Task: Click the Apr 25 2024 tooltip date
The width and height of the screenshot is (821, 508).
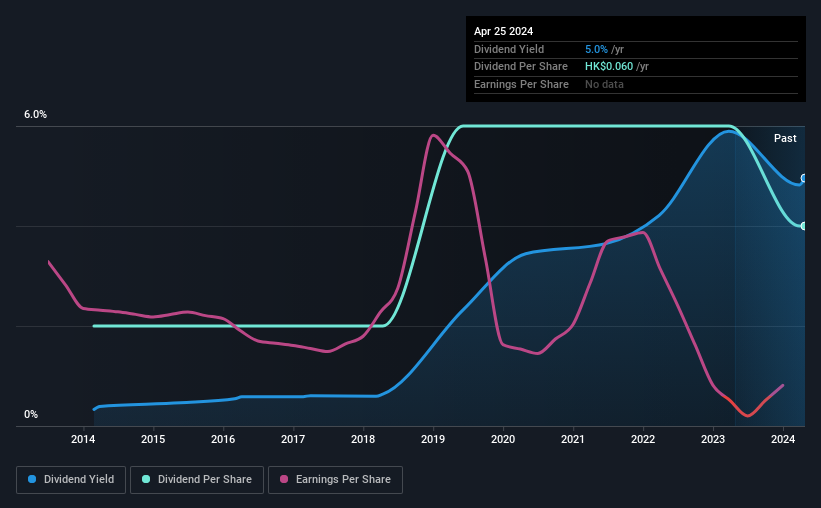Action: click(503, 31)
